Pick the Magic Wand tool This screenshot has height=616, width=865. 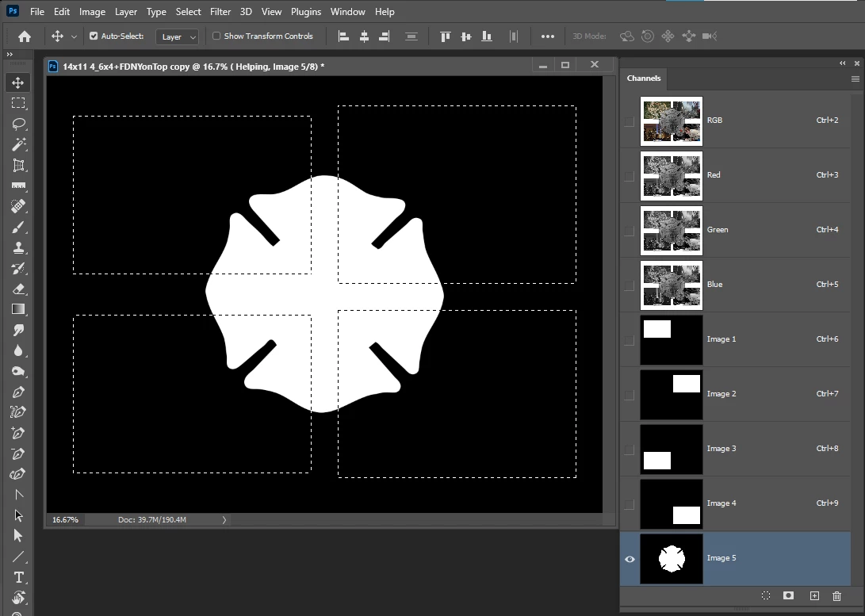18,144
